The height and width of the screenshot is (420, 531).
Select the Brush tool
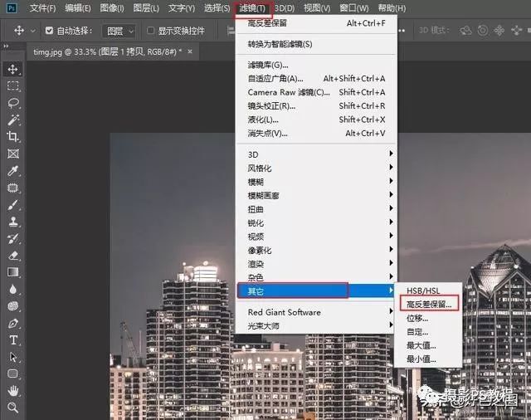[13, 204]
